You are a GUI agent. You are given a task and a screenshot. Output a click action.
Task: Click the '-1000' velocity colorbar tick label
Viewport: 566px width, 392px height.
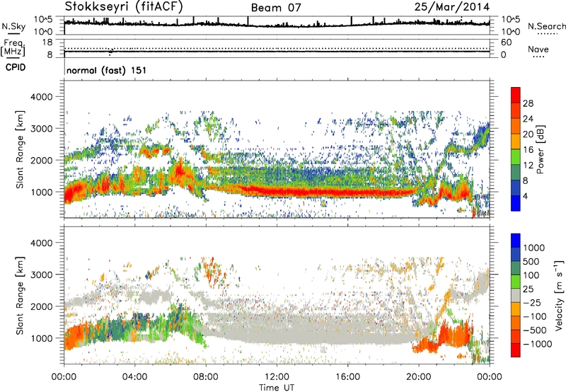coord(537,344)
